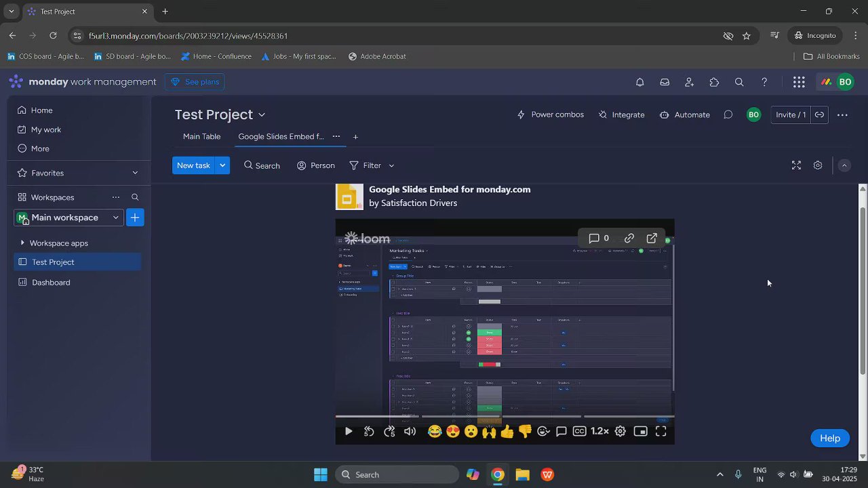
Task: Open the Loom video in a new tab
Action: point(652,239)
